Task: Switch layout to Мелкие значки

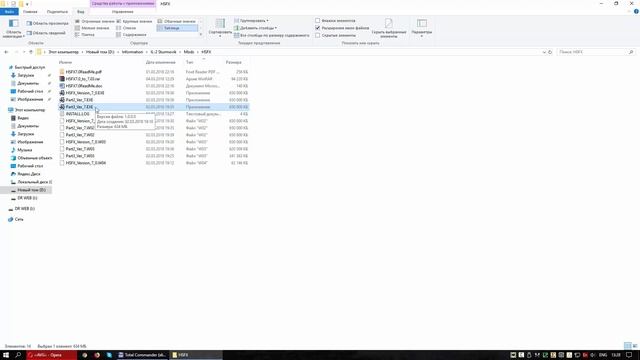Action: point(92,28)
